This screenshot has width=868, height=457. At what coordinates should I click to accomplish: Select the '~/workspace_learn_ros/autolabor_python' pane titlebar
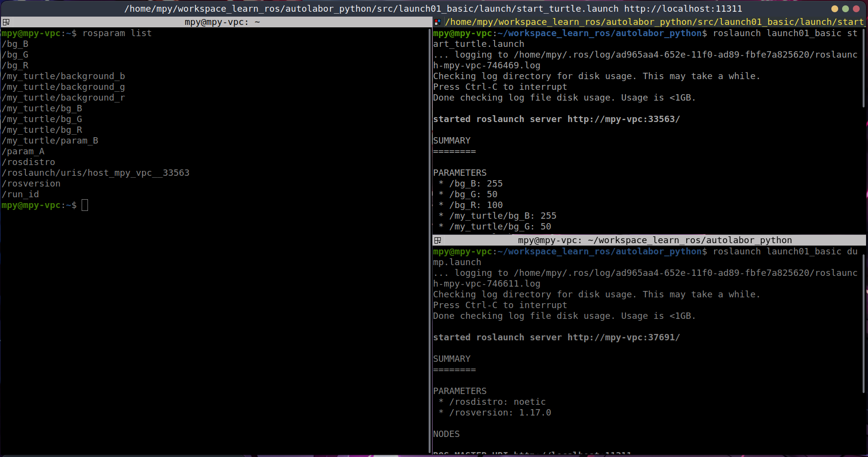coord(654,240)
